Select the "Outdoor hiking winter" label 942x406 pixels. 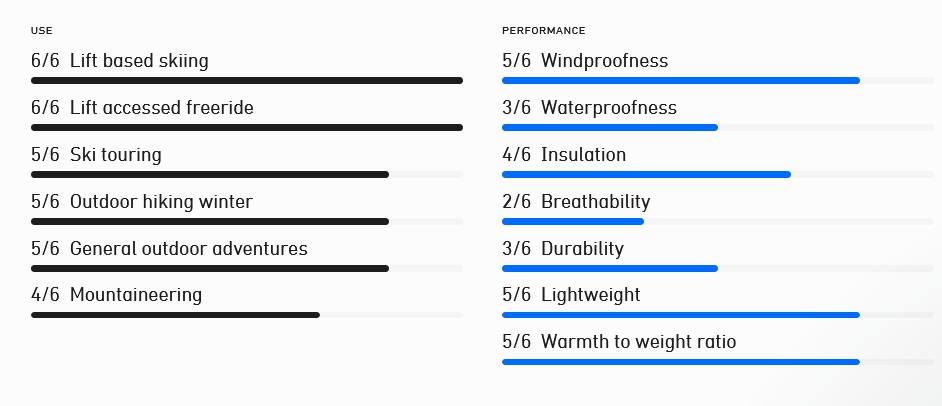tap(161, 202)
